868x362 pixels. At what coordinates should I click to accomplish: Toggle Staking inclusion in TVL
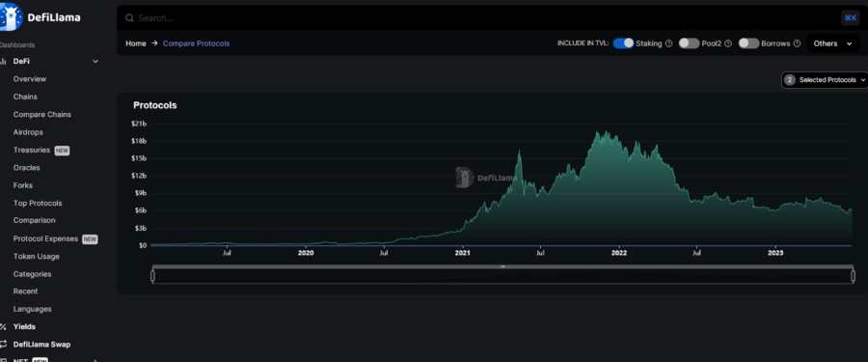tap(623, 43)
